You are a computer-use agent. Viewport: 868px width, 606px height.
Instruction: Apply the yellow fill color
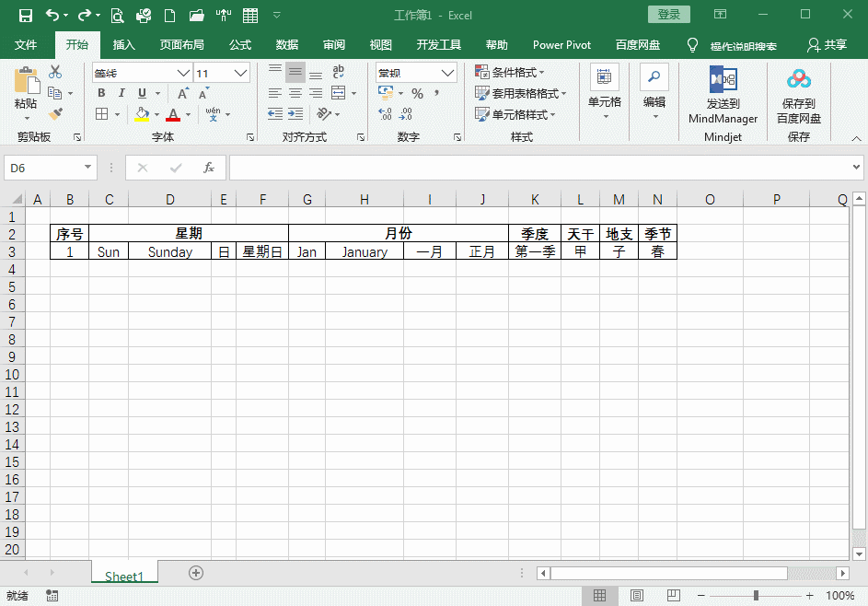click(143, 114)
